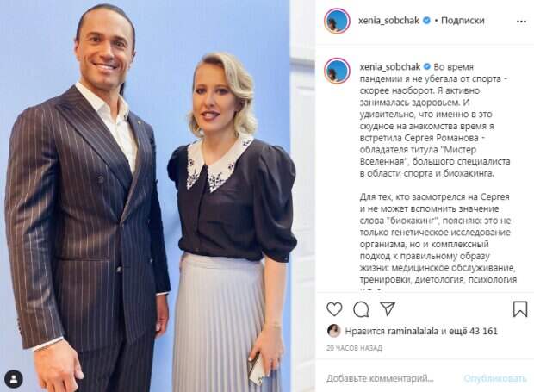Open xenia_sobchak profile picture in the header
Image resolution: width=534 pixels, height=392 pixels.
337,22
